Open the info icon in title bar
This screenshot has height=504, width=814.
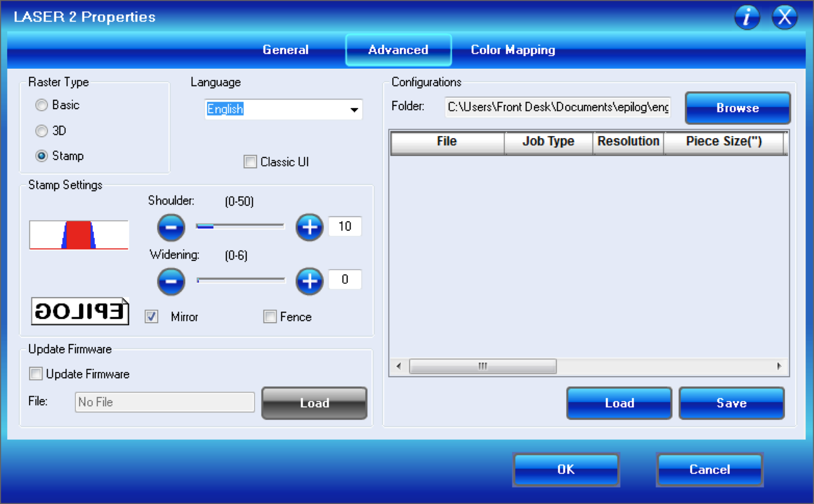[x=747, y=17]
